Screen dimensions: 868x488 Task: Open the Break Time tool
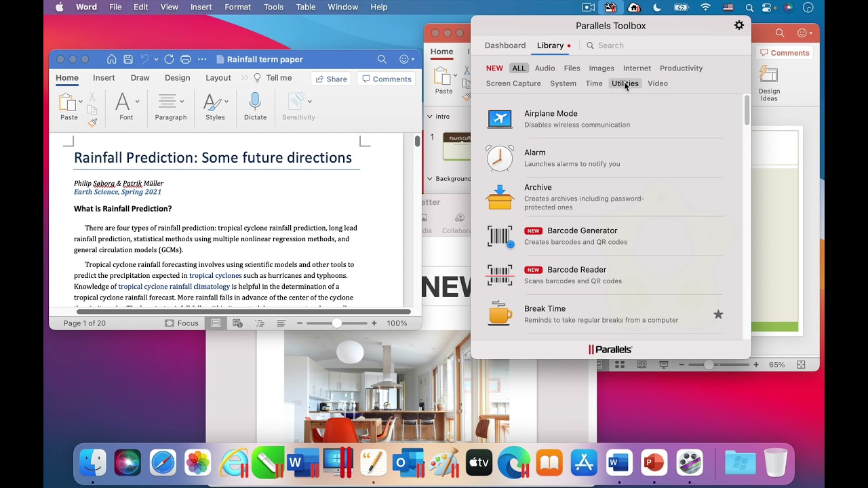[x=604, y=314]
